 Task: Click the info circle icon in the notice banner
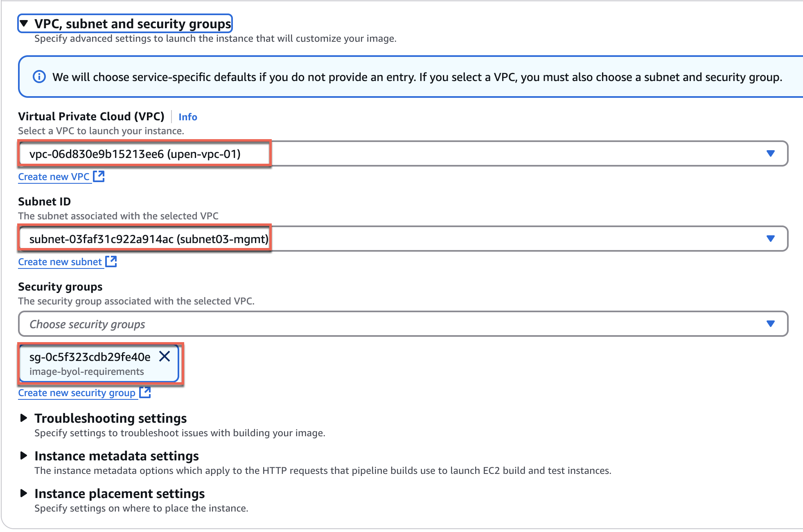[39, 77]
